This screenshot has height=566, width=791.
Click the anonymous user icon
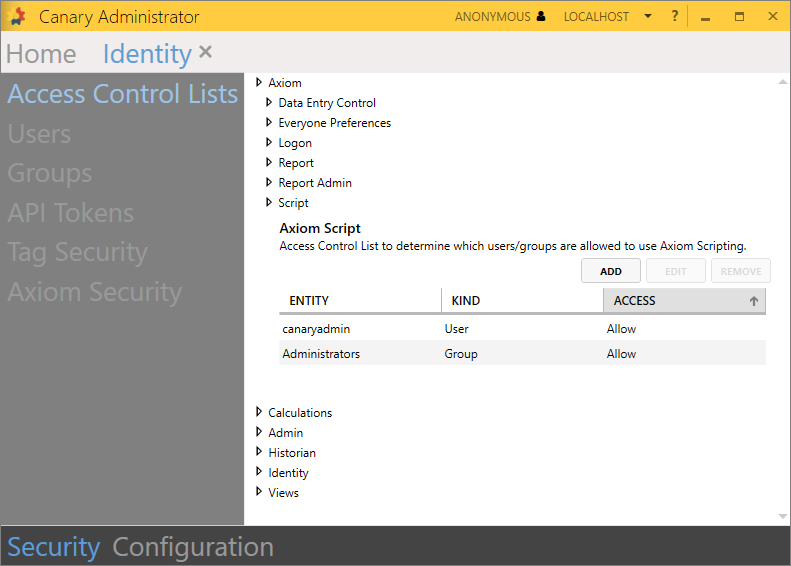pyautogui.click(x=541, y=16)
